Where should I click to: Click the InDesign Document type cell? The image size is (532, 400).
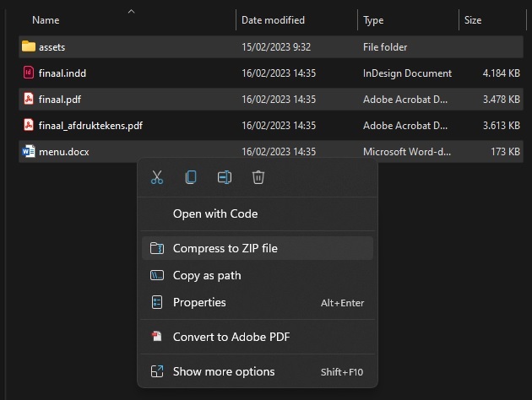pos(407,73)
